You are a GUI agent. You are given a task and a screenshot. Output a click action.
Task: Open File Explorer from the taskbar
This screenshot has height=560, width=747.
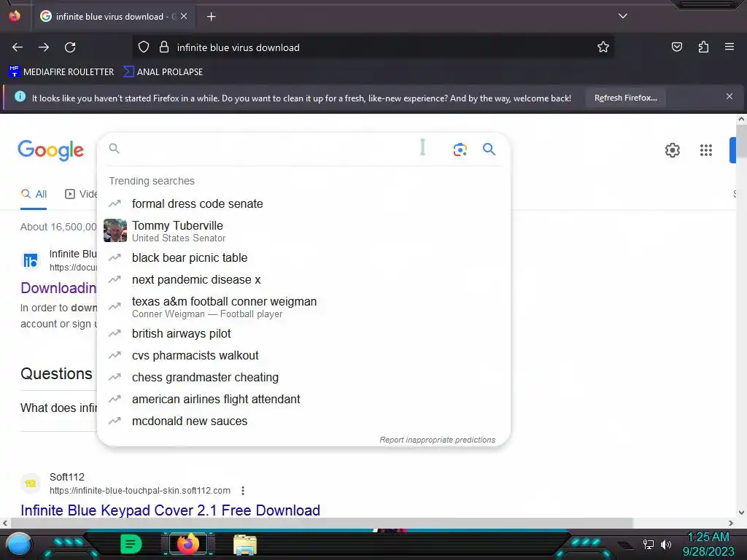point(245,545)
